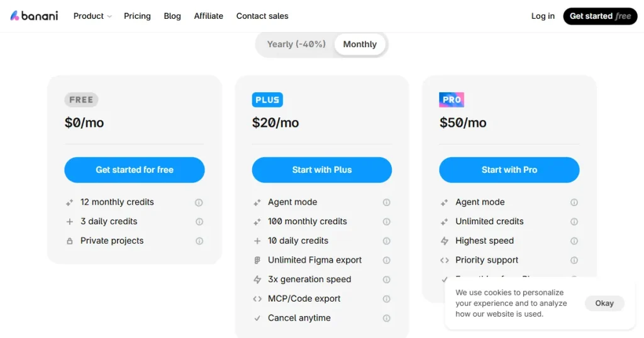644x338 pixels.
Task: Click Log in link
Action: pos(543,16)
